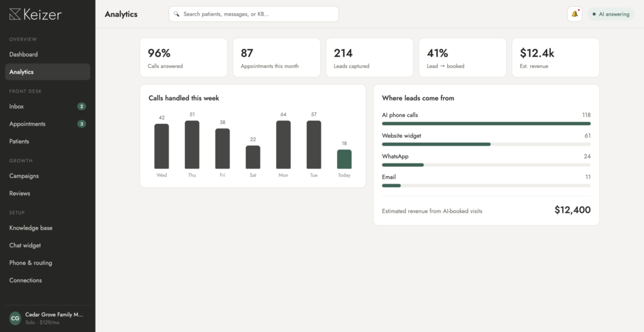Click the Website widget progress bar
The width and height of the screenshot is (644, 332).
[x=486, y=144]
